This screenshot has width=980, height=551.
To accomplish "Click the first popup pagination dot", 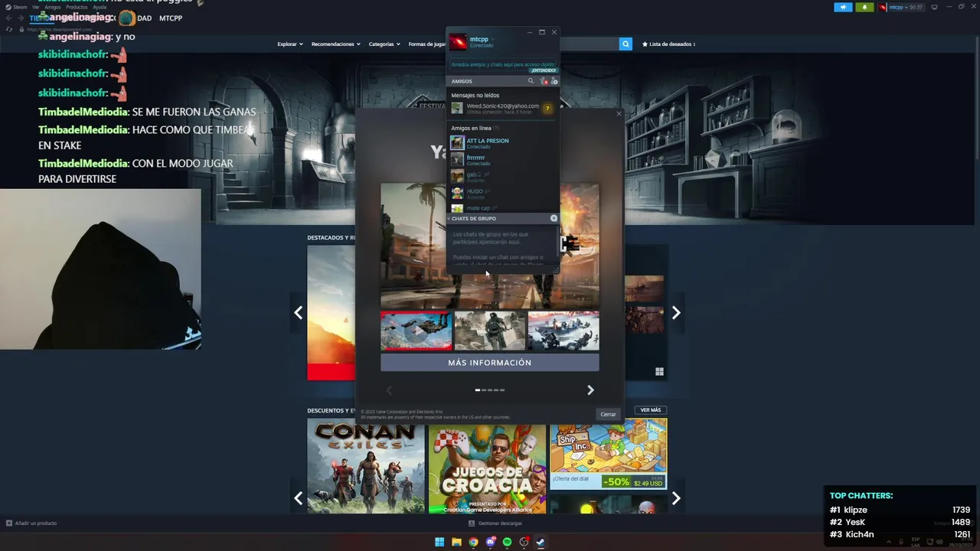I will point(478,390).
